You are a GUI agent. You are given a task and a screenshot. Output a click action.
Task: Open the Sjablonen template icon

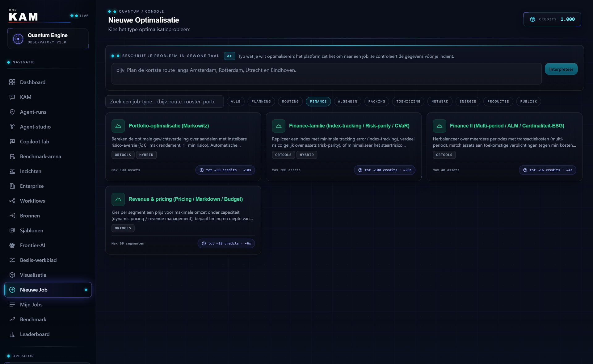[x=12, y=230]
